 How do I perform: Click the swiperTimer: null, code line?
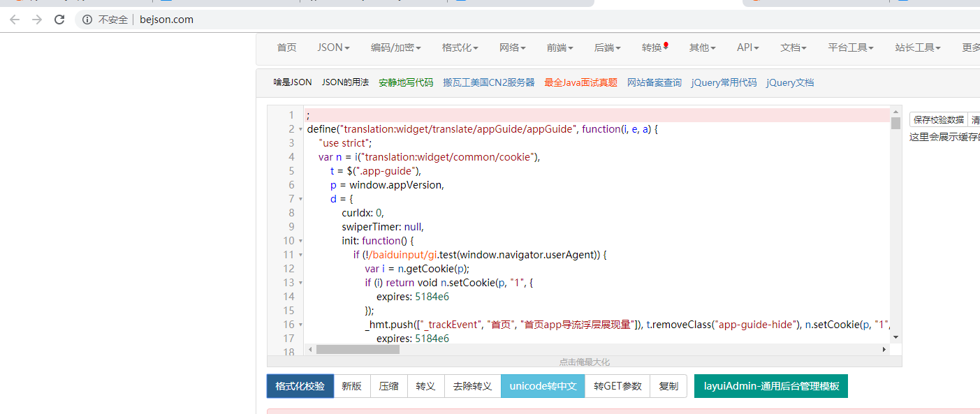click(383, 227)
